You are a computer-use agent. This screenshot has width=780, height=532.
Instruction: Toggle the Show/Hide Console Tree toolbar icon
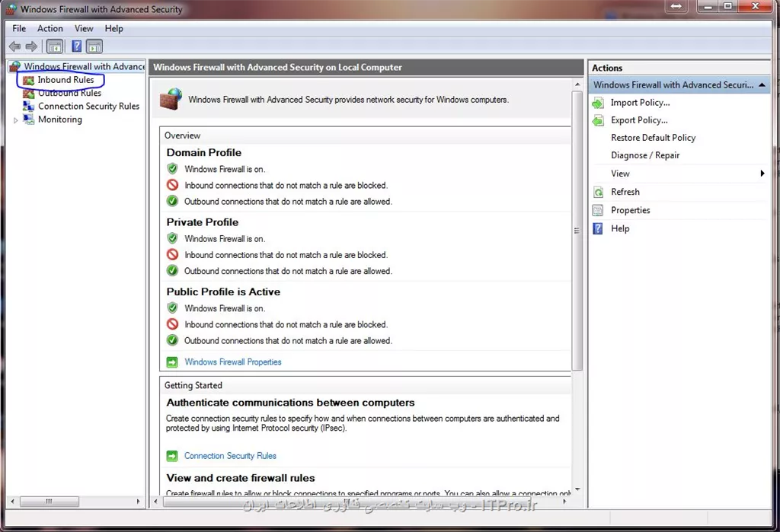click(x=55, y=46)
